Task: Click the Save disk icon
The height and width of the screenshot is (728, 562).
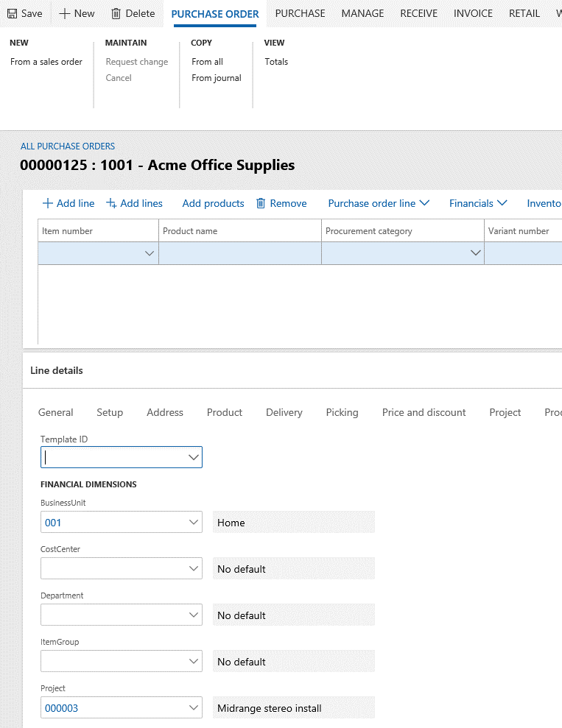Action: pos(12,14)
